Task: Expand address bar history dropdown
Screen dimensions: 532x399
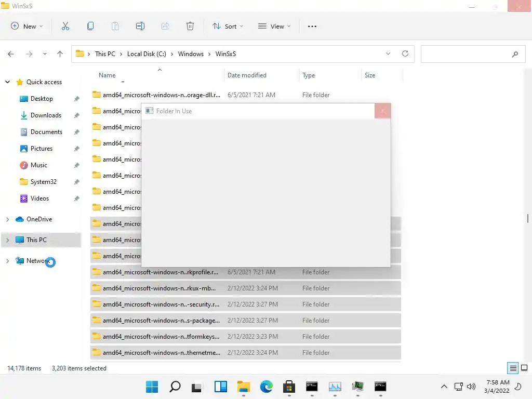Action: coord(388,54)
